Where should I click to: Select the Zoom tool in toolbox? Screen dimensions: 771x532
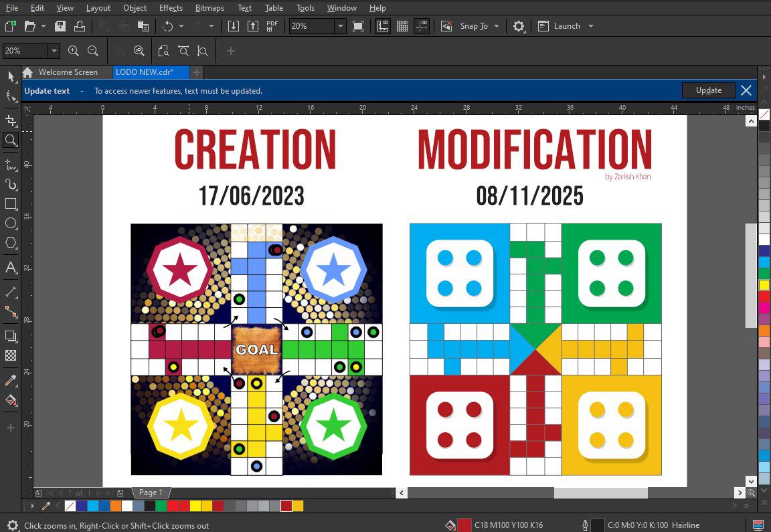tap(11, 140)
